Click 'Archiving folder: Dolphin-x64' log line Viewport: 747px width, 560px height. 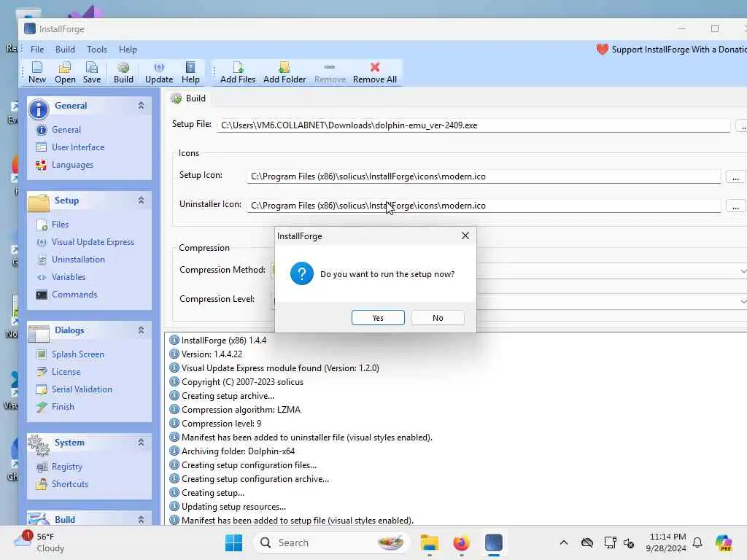point(238,451)
